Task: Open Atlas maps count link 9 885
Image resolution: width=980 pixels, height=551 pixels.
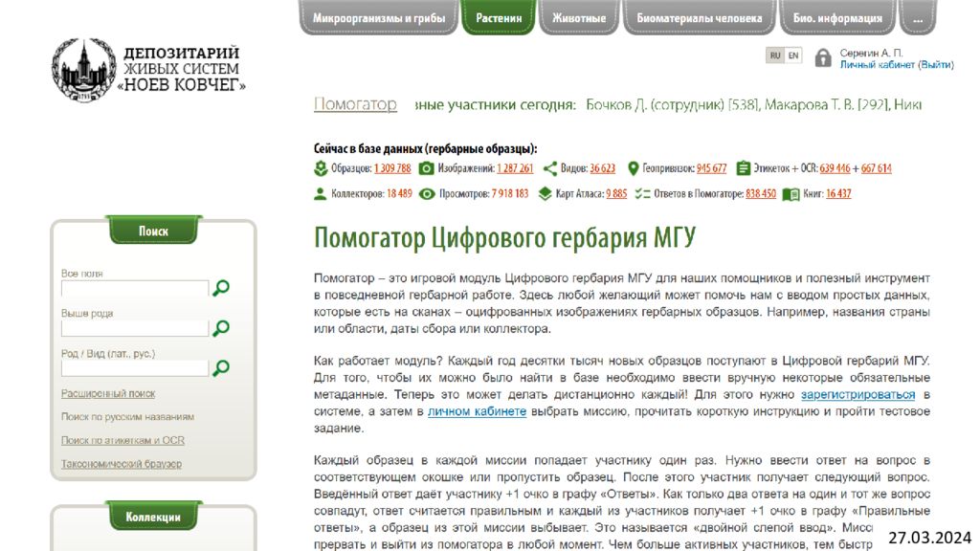Action: pos(616,194)
